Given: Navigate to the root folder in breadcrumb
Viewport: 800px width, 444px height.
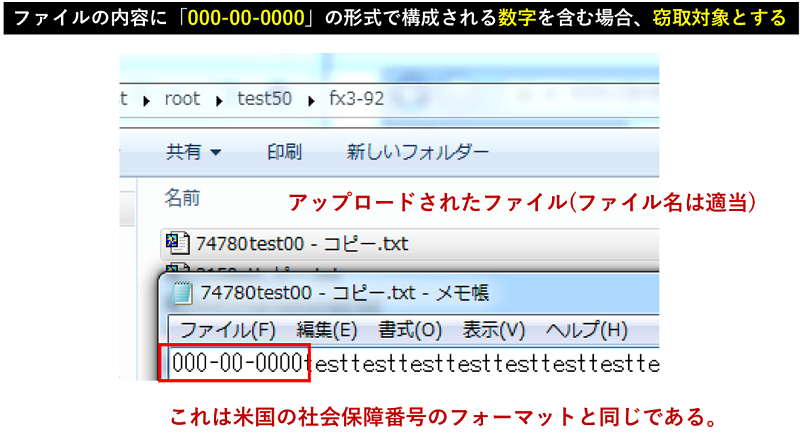Looking at the screenshot, I should coord(181,99).
